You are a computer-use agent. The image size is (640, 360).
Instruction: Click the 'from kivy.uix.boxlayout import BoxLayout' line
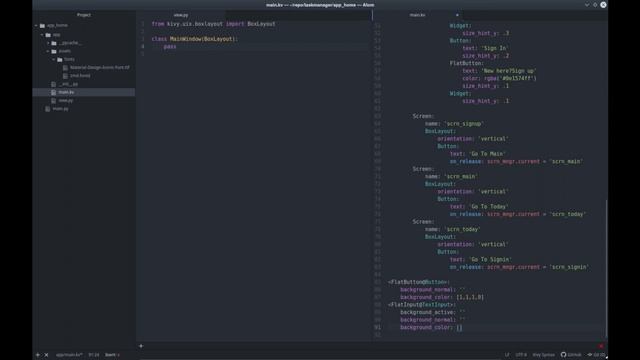213,24
